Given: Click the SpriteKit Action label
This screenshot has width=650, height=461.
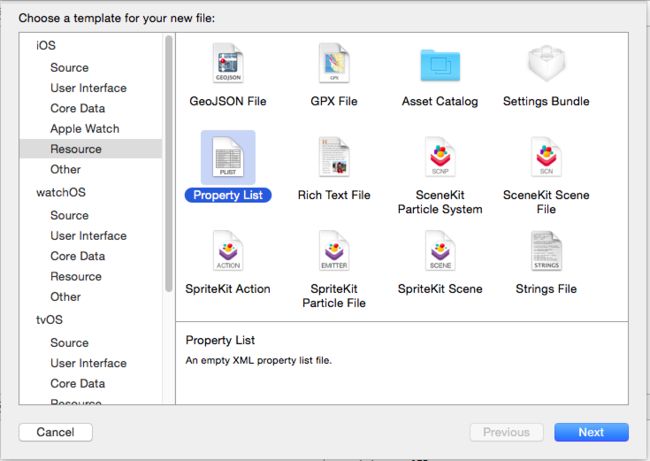Looking at the screenshot, I should (x=228, y=289).
